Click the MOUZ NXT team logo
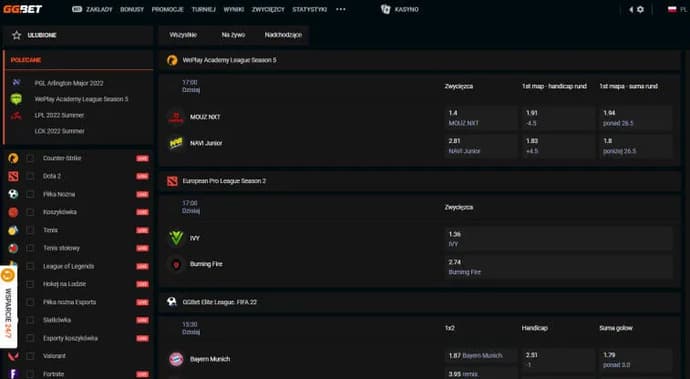This screenshot has height=379, width=690. tap(176, 117)
